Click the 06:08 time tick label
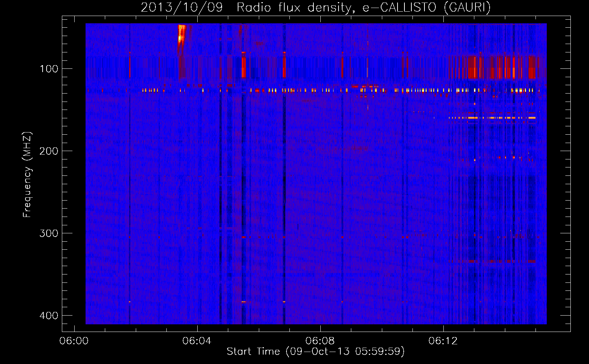This screenshot has height=364, width=589. 320,341
